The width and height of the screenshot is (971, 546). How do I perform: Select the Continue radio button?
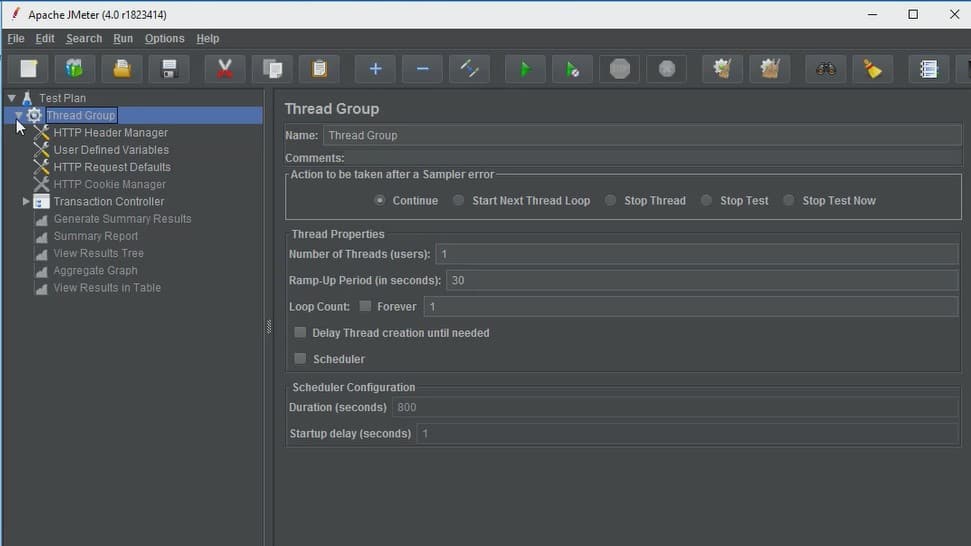pyautogui.click(x=380, y=200)
